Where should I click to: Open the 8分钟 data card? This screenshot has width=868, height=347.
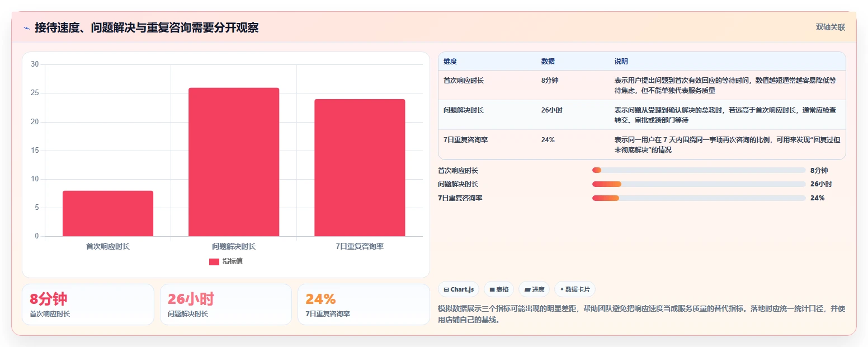[x=88, y=304]
